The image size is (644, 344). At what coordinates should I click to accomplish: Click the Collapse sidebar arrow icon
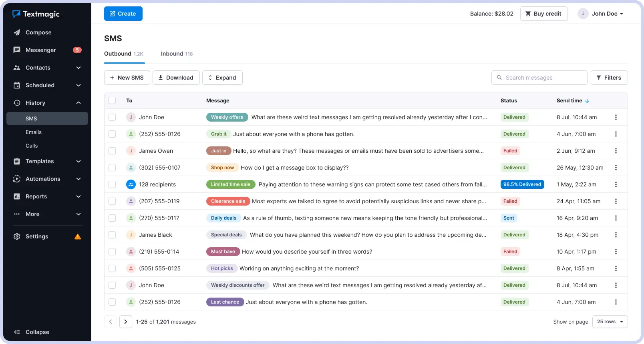pyautogui.click(x=17, y=332)
